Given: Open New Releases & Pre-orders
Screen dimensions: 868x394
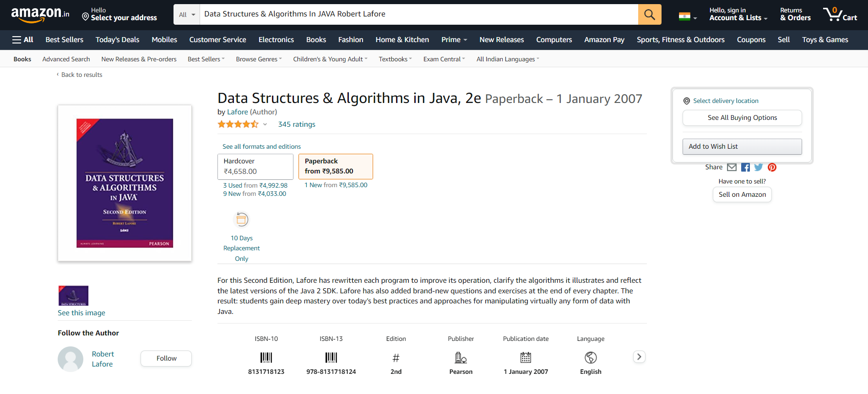Looking at the screenshot, I should coord(139,59).
